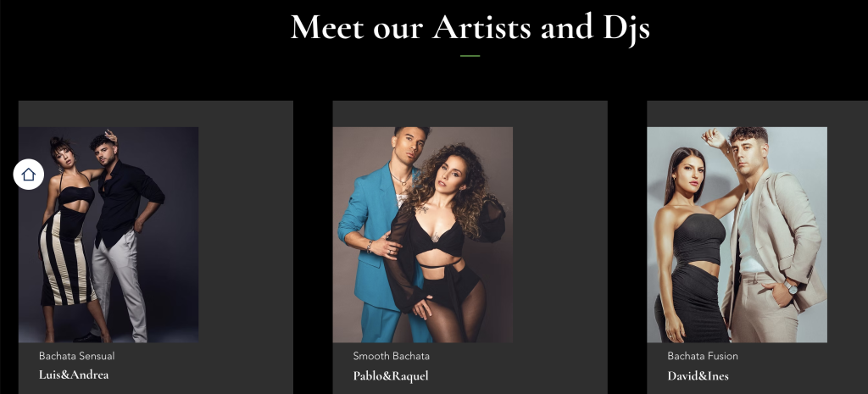This screenshot has height=394, width=868.
Task: Open the Luis&Andrea artist photo
Action: tap(108, 235)
